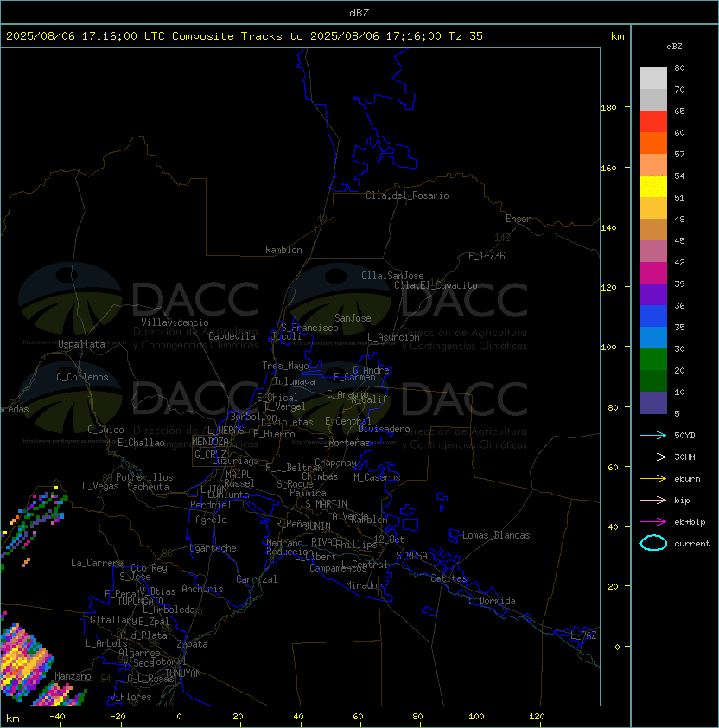Click the magenta eb+bip arrow icon
This screenshot has width=719, height=728.
click(x=653, y=522)
